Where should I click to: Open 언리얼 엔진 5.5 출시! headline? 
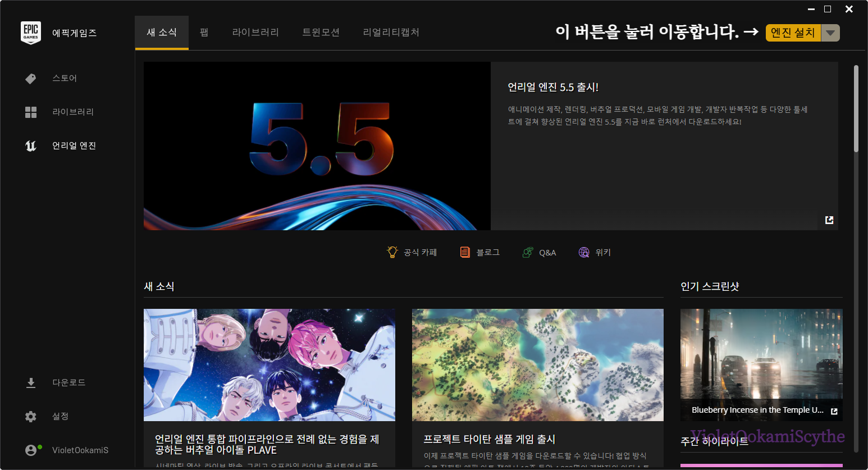click(x=553, y=87)
